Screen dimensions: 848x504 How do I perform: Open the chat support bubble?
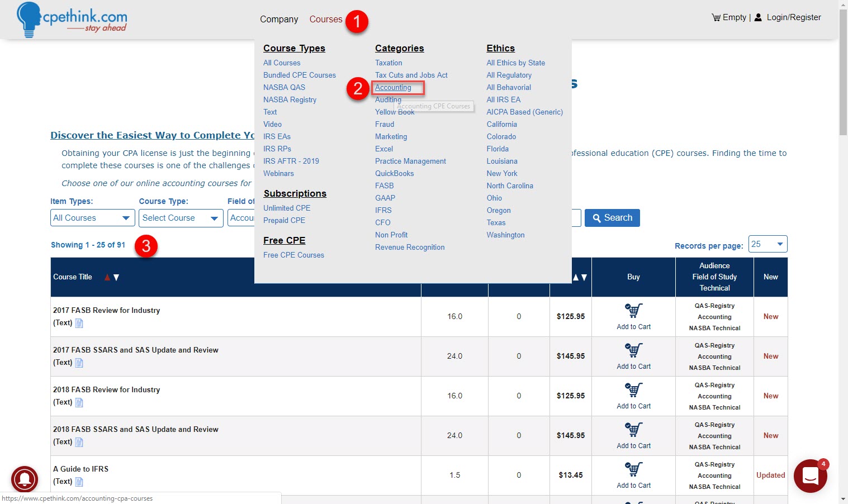pos(810,476)
